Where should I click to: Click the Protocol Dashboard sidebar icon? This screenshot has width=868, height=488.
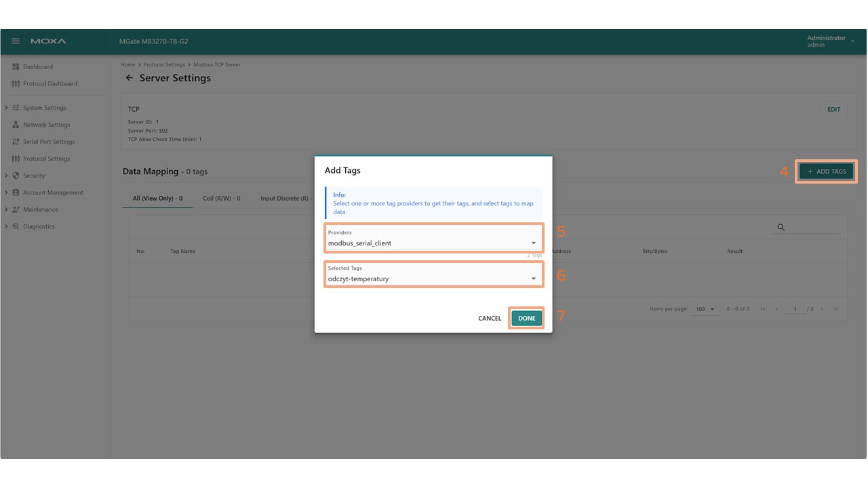pyautogui.click(x=16, y=84)
